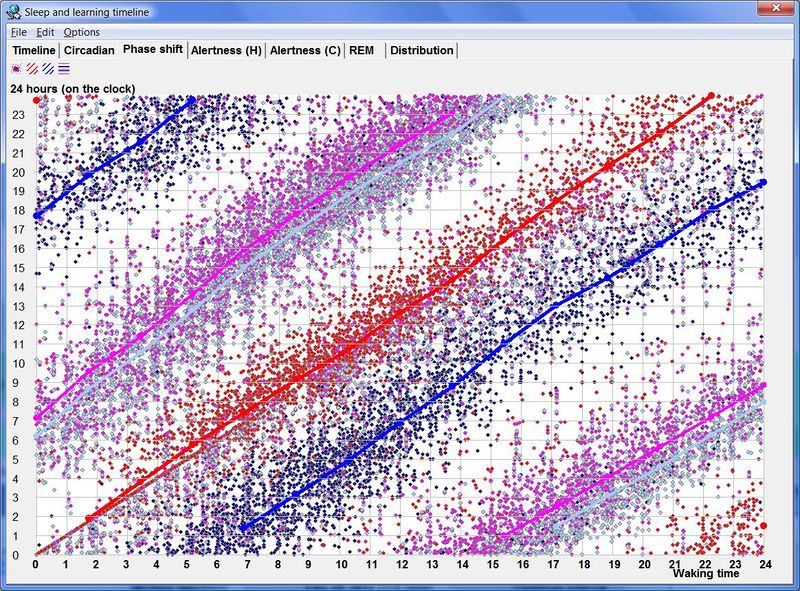Screen dimensions: 800x591
Task: Toggle the red diagonal stripes toolbar icon
Action: 32,69
